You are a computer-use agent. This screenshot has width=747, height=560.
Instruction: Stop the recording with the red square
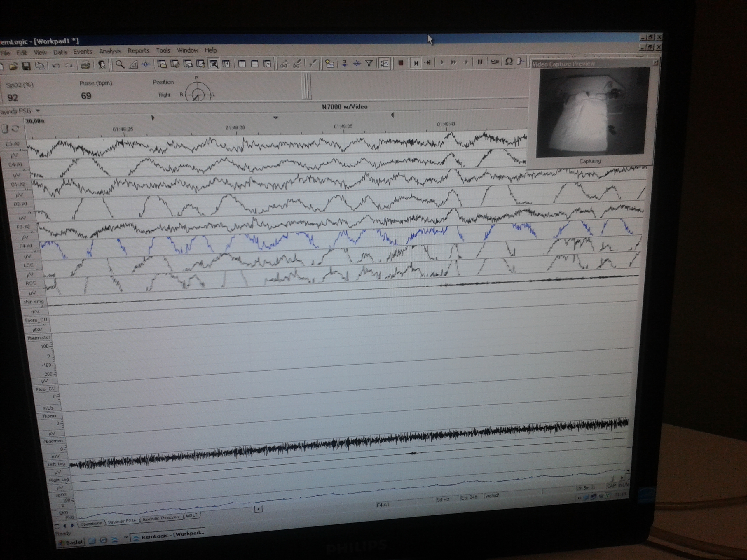click(401, 63)
